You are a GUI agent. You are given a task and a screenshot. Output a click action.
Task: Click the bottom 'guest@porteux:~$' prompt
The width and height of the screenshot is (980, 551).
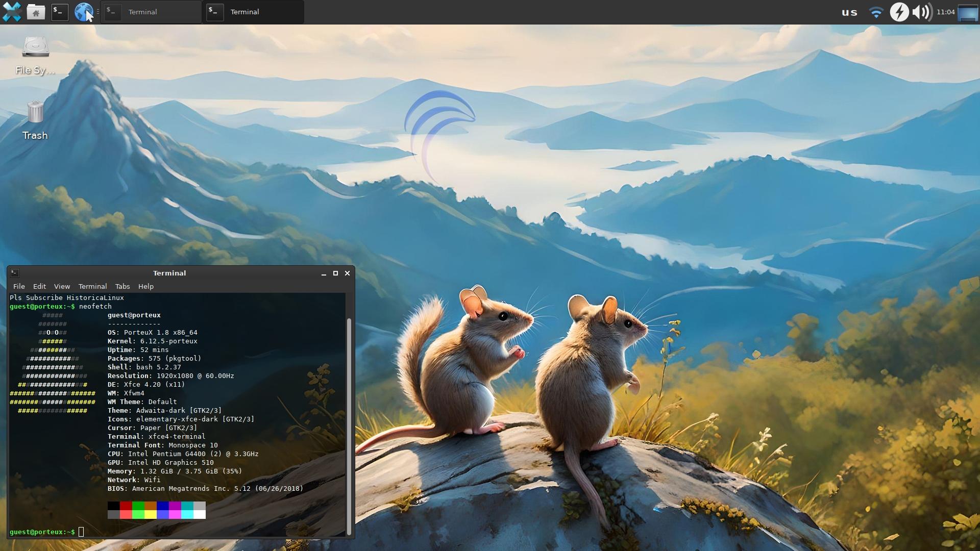pyautogui.click(x=42, y=532)
